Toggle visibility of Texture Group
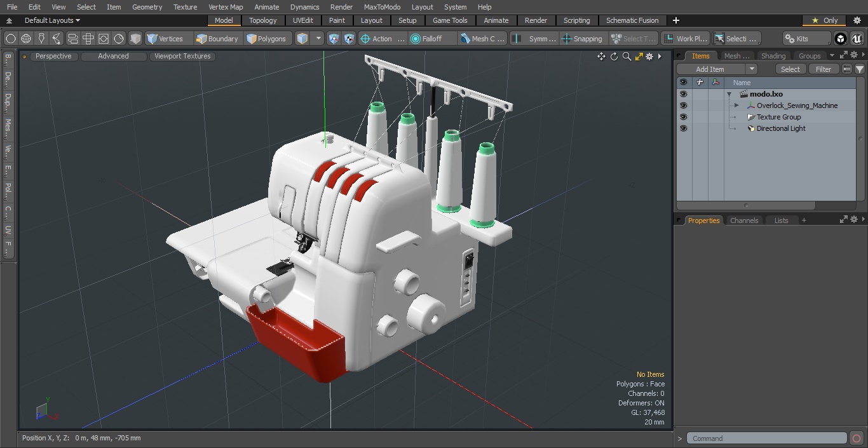Screen dimensions: 868x448 (683, 117)
